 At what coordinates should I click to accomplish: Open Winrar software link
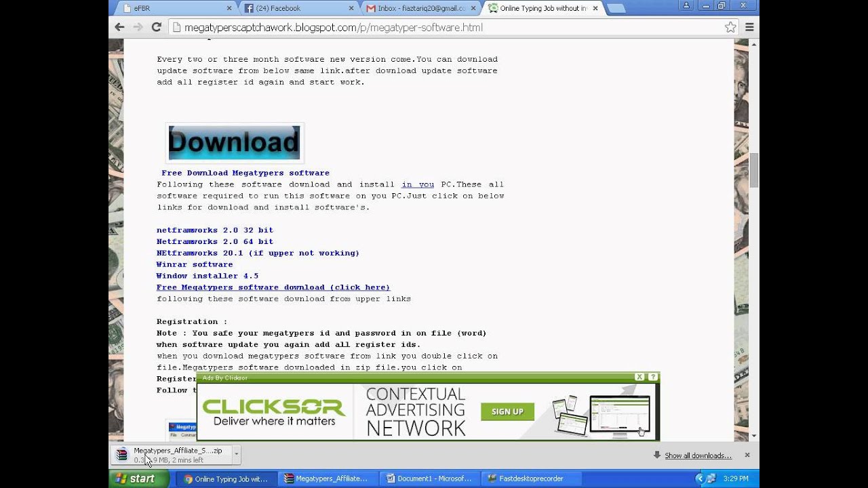pyautogui.click(x=195, y=264)
